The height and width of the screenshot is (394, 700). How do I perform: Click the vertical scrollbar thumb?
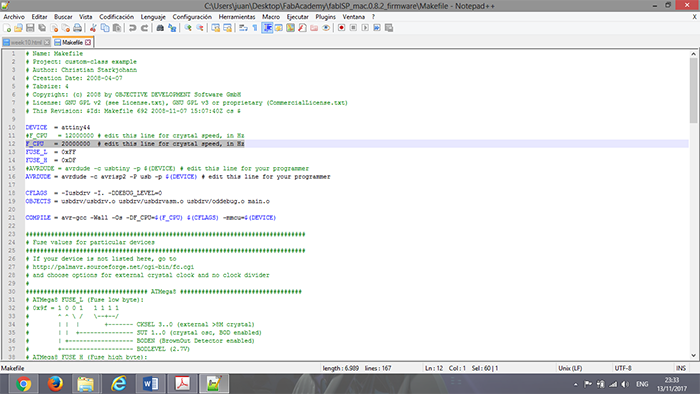693,91
